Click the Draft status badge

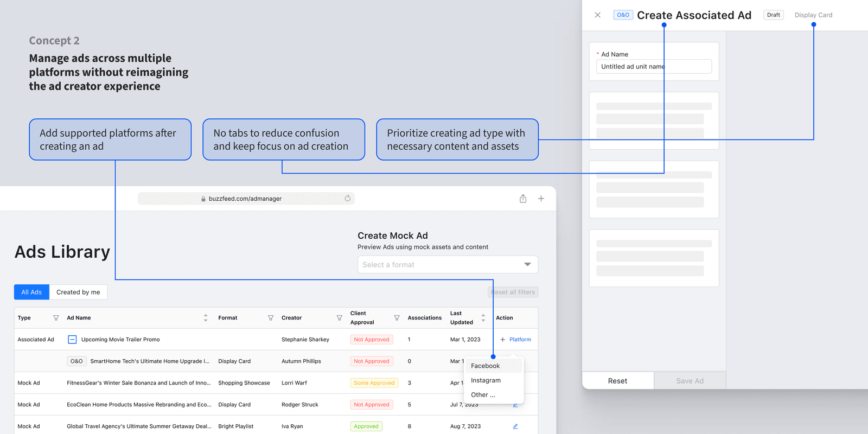coord(774,15)
